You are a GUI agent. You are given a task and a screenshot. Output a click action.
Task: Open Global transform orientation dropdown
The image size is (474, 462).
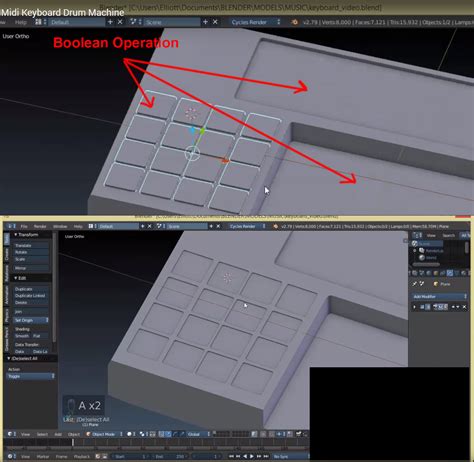pyautogui.click(x=198, y=434)
